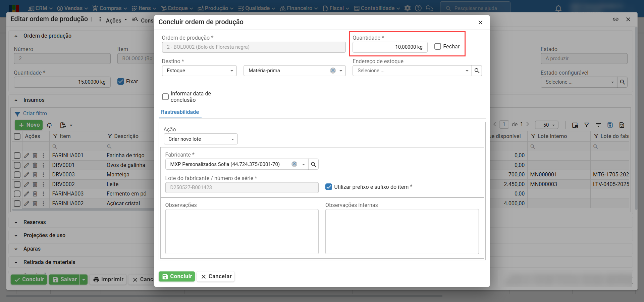Click the Observações internas text area
Viewport: 644px width, 302px height.
(402, 232)
